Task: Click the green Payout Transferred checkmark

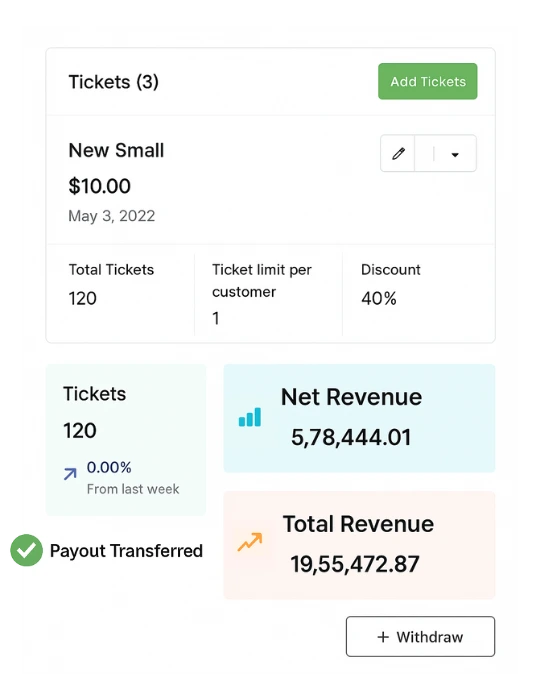Action: [26, 550]
